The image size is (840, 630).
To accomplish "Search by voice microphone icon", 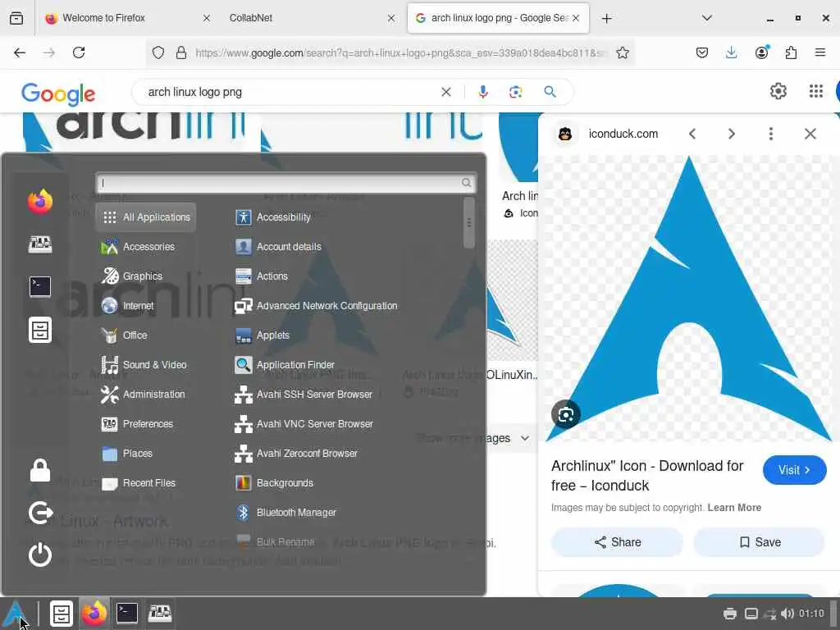I will pos(482,92).
